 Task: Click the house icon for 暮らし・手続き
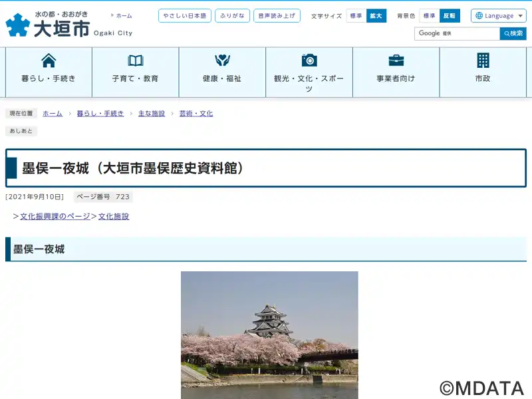pos(49,61)
